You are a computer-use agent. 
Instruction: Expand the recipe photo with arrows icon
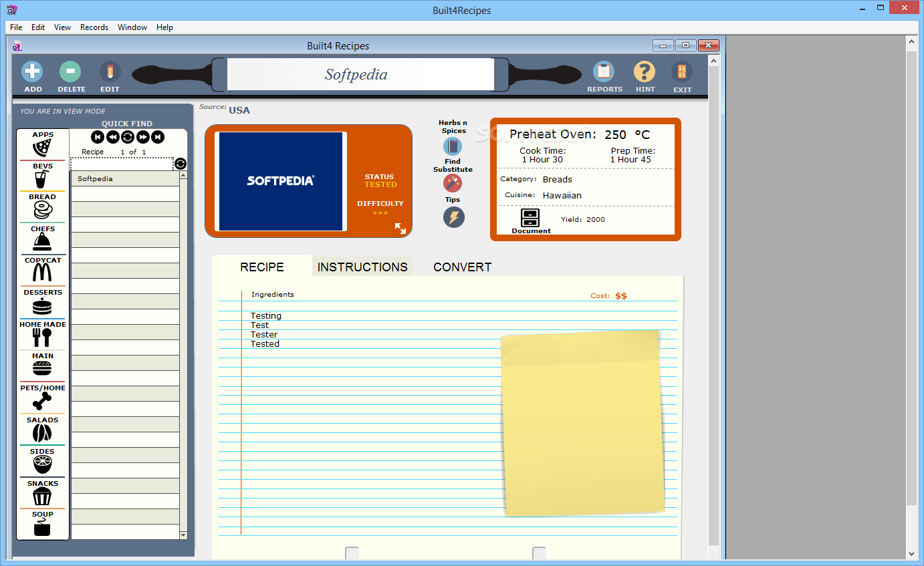pos(400,229)
